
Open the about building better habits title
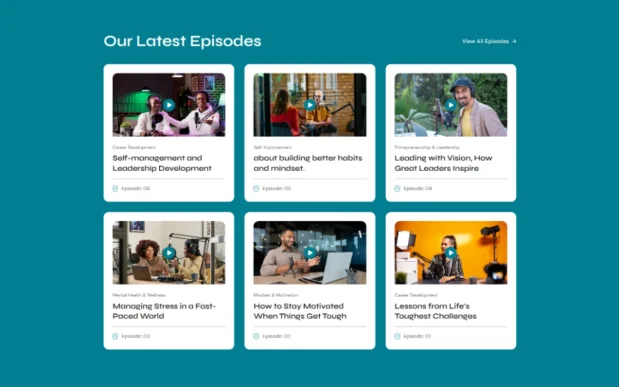pyautogui.click(x=308, y=163)
